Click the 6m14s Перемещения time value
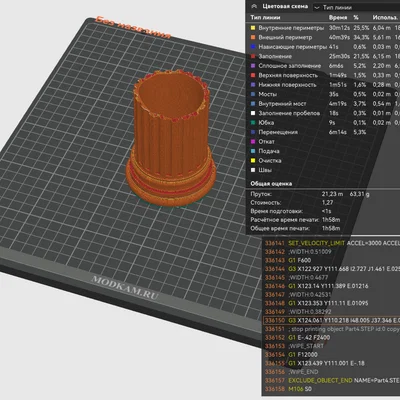This screenshot has width=400, height=400. click(x=337, y=132)
